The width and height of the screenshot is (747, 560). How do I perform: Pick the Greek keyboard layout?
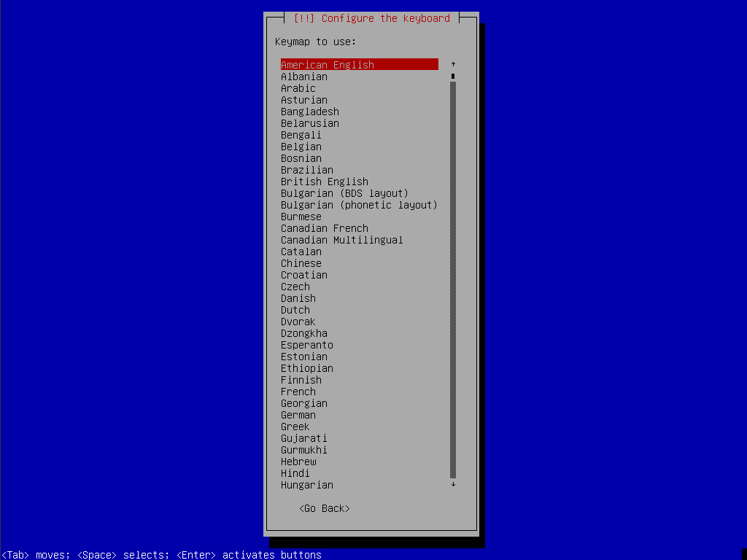[295, 426]
